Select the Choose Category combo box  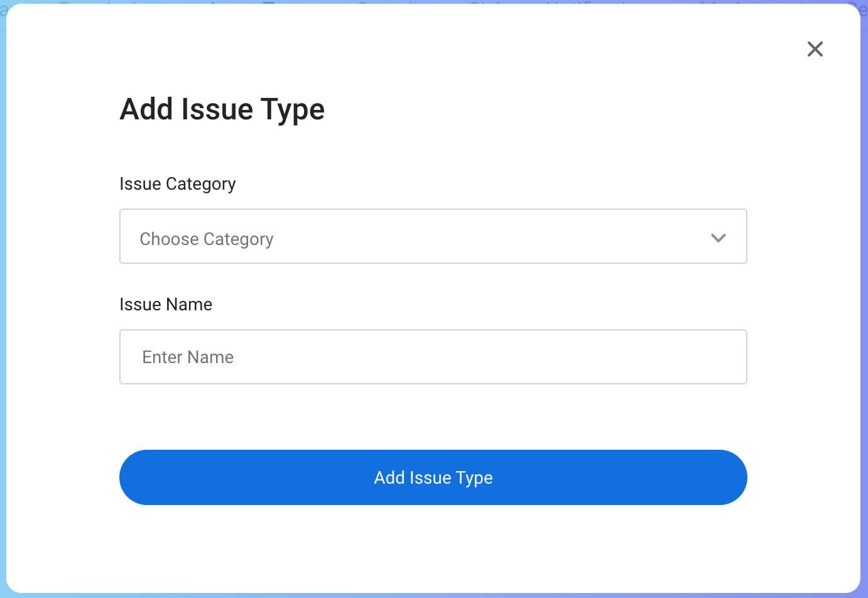pyautogui.click(x=433, y=236)
